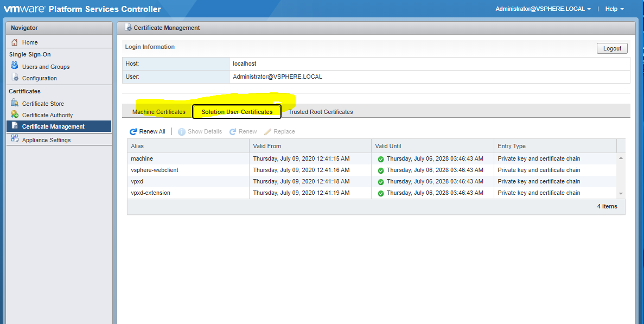Click the Configuration page icon
Screen dimensions: 644x324
[x=15, y=77]
